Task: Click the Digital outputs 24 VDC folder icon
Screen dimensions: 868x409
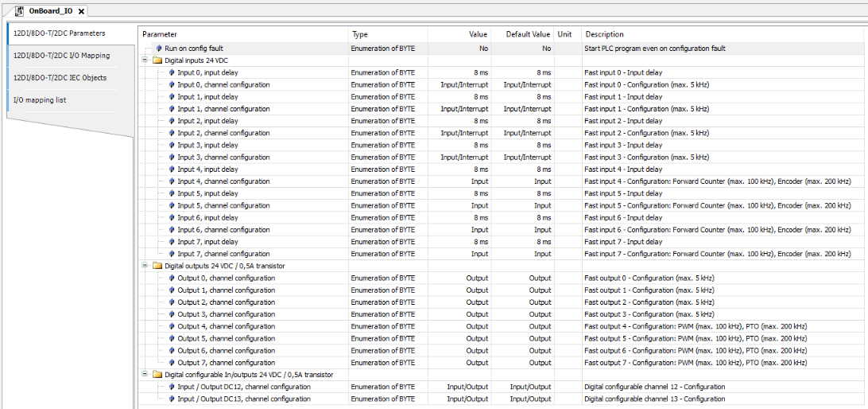Action: [x=157, y=266]
